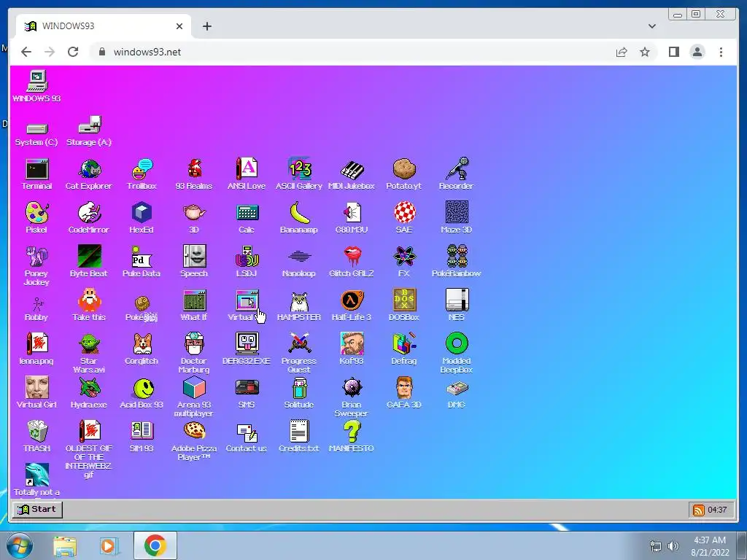The image size is (747, 560).
Task: Open LSDJ icon
Action: click(x=247, y=256)
